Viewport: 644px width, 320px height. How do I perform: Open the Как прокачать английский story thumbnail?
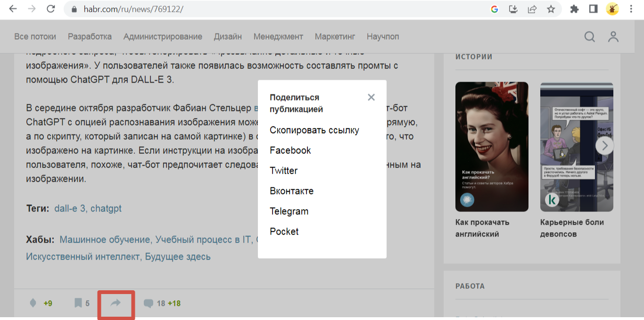[492, 147]
